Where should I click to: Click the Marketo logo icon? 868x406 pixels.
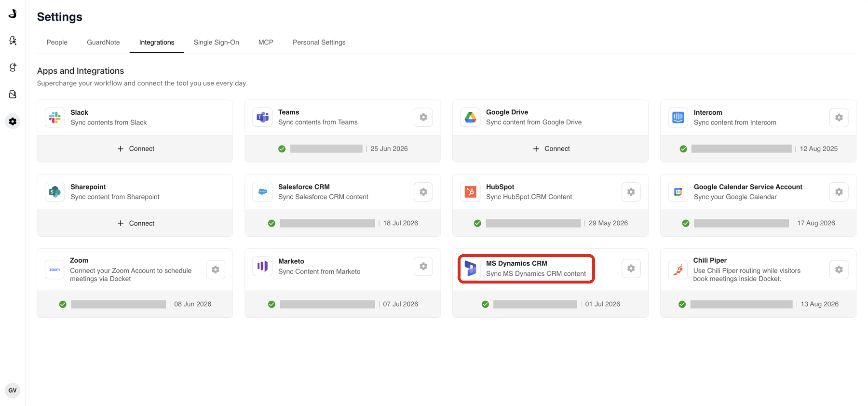coord(263,266)
